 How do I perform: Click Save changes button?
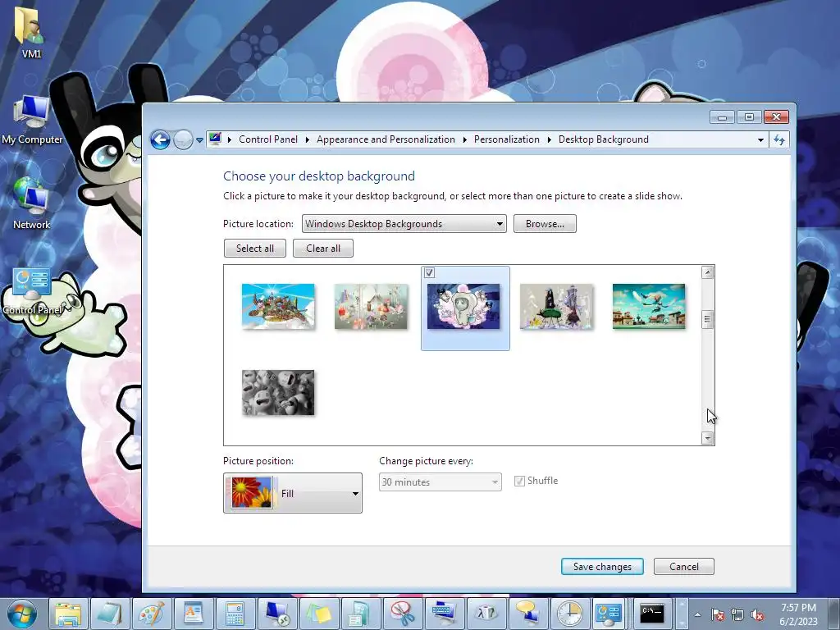pos(602,566)
